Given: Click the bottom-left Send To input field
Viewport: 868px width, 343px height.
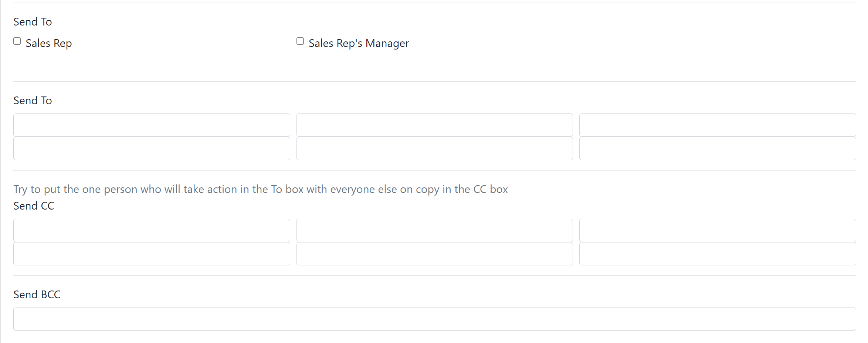Looking at the screenshot, I should click(152, 148).
